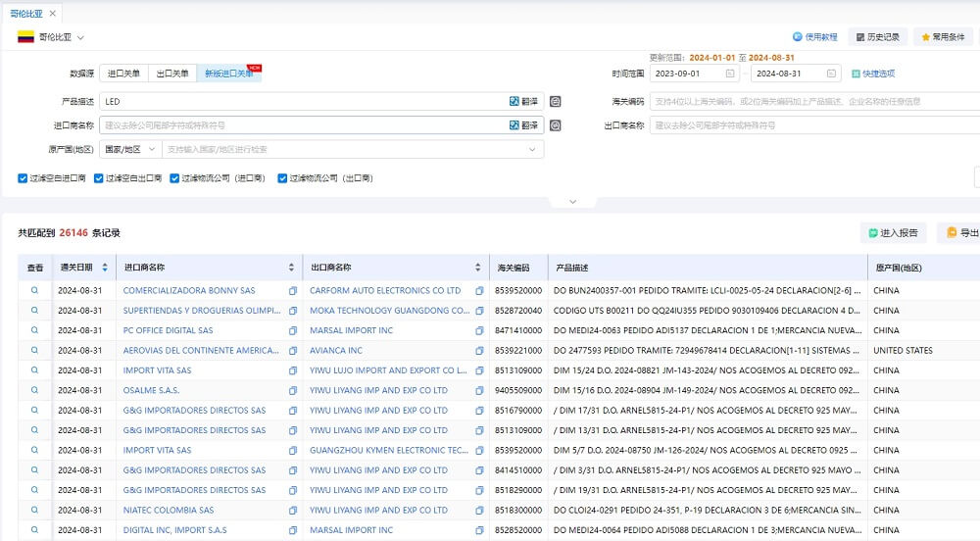This screenshot has height=541, width=980.
Task: Open batch input icon beside 进口商名称 field
Action: click(555, 125)
